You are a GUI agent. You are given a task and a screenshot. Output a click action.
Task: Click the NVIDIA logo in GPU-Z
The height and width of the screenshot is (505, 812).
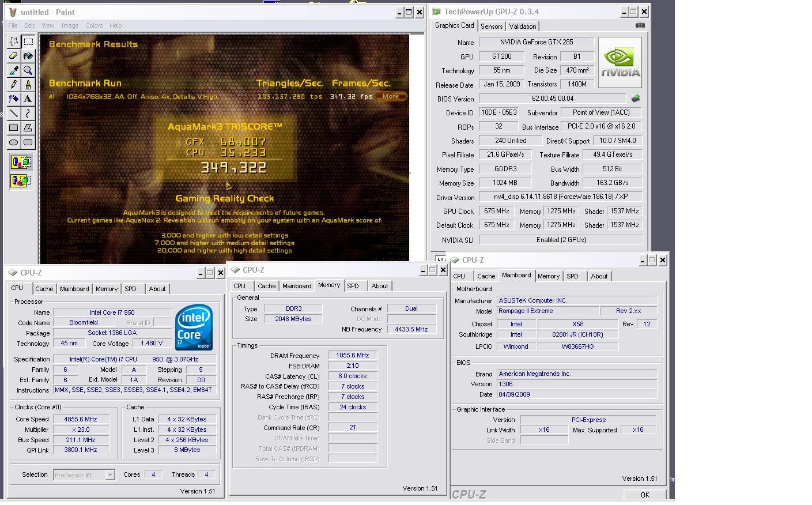620,62
